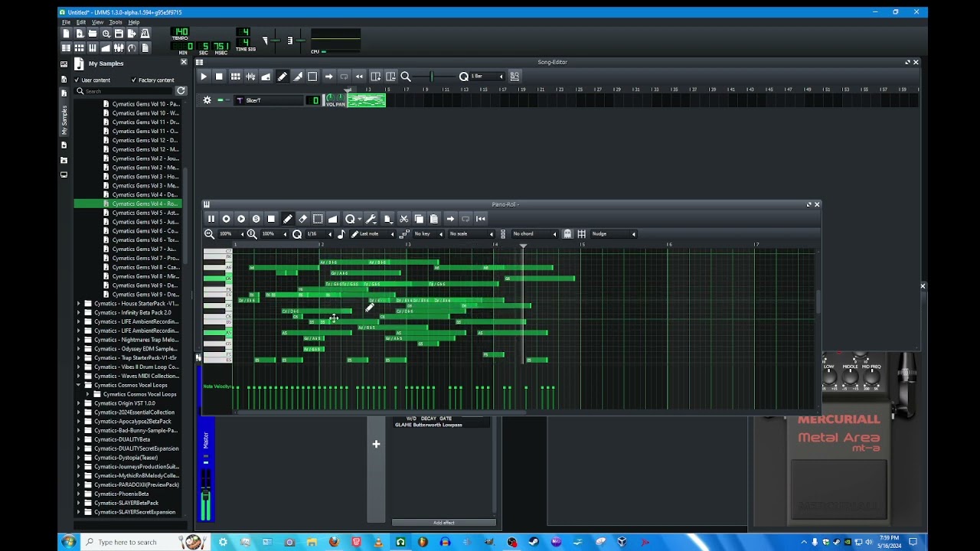The width and height of the screenshot is (980, 551).
Task: Click the Song-Editor magnifier zoom icon
Action: (x=406, y=77)
